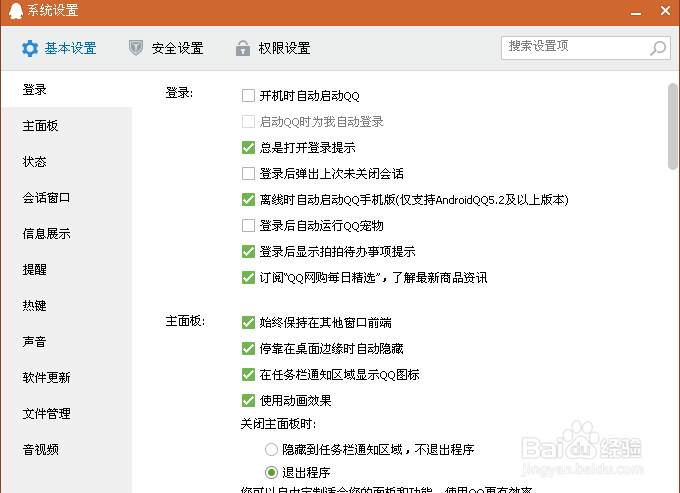The image size is (680, 493).
Task: Enable 开机时自动启动QQ checkbox
Action: coord(248,95)
